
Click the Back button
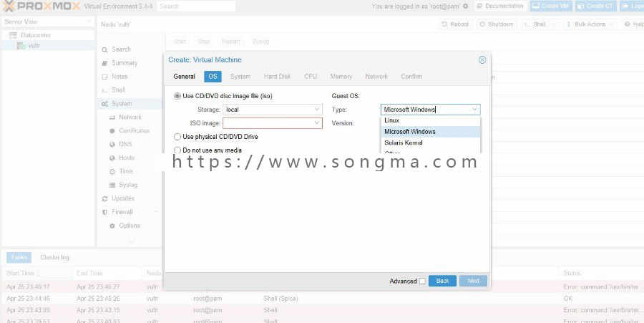(x=442, y=281)
